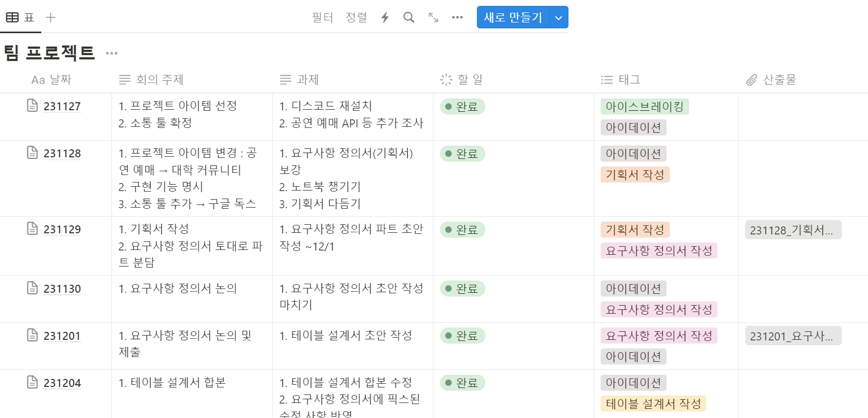Click cell with 프로젝트 아이템 변경 text
868x418 pixels.
pyautogui.click(x=192, y=178)
